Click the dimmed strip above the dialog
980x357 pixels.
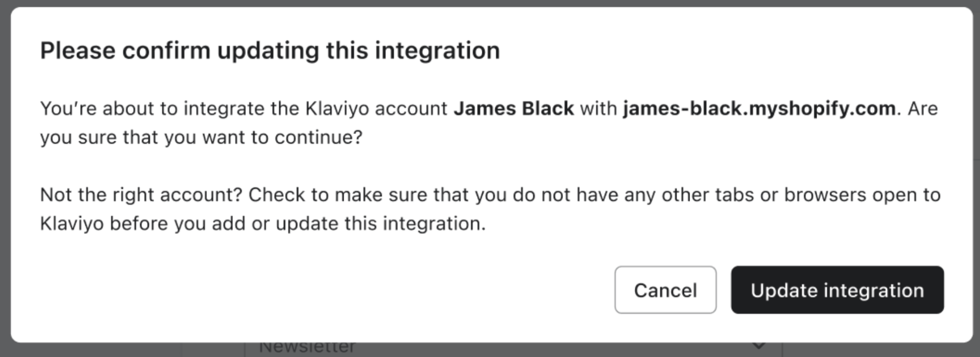490,3
